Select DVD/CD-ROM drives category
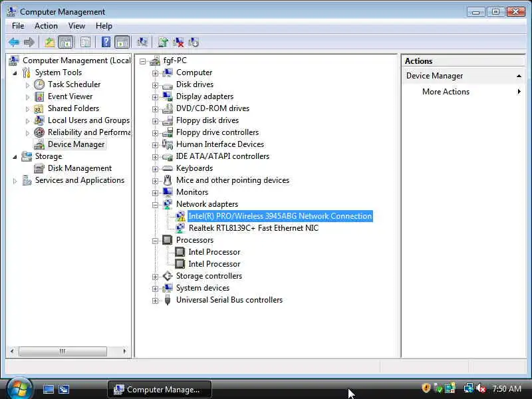The width and height of the screenshot is (532, 399). (212, 108)
